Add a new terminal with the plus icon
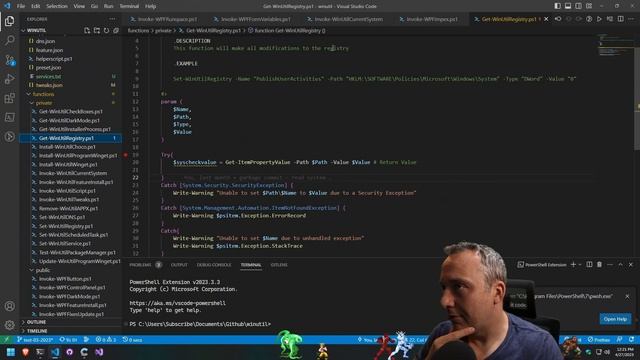Screen dimensions: 640x360 (573, 264)
